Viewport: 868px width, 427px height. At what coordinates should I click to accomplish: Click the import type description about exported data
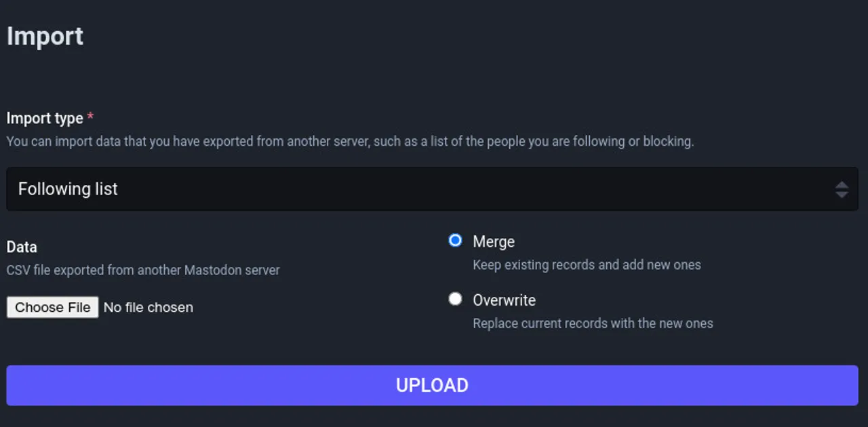coord(350,142)
